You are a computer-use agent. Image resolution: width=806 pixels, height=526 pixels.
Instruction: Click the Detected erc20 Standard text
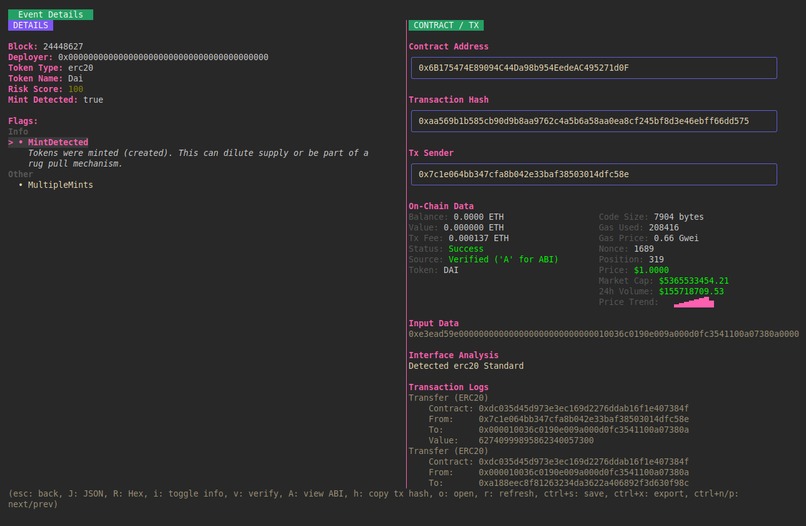[x=466, y=366]
